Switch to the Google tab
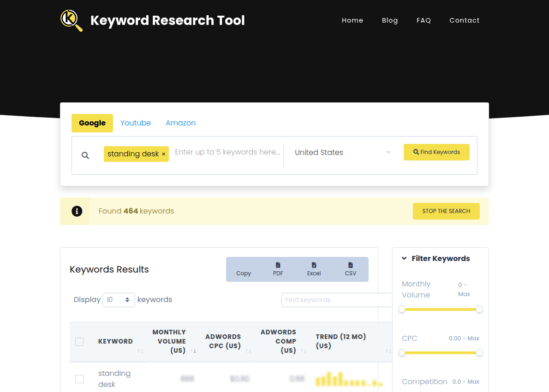 (x=92, y=123)
